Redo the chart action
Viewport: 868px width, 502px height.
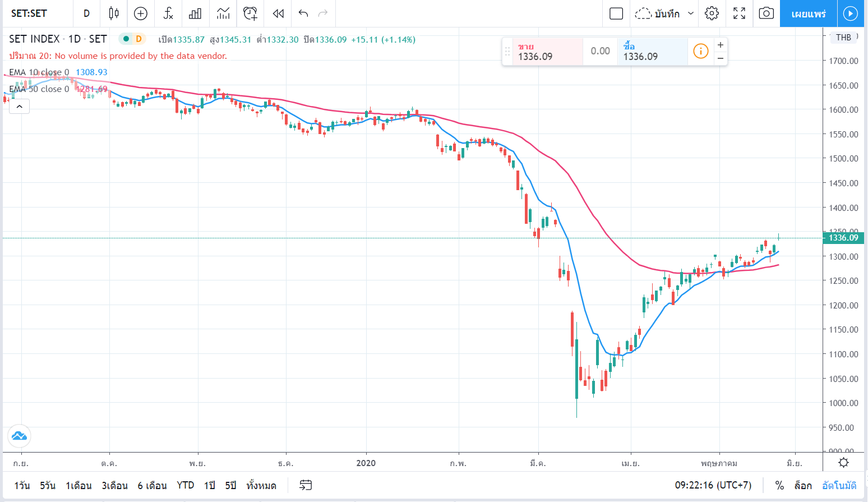point(323,13)
